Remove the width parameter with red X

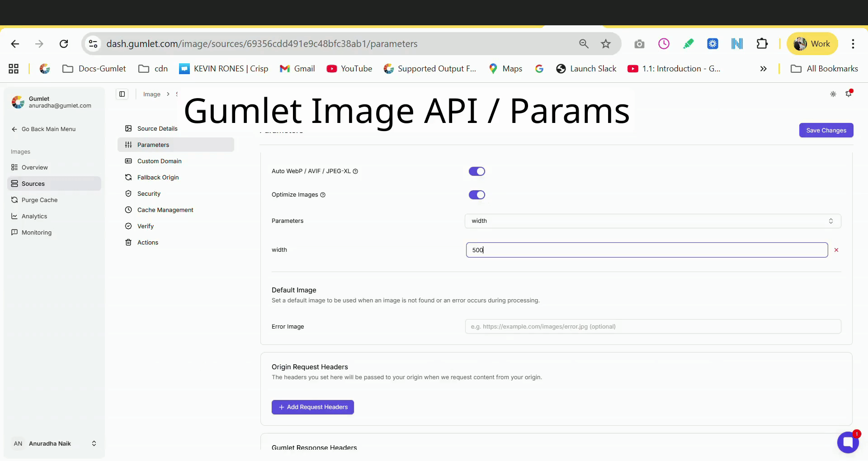[x=836, y=250]
